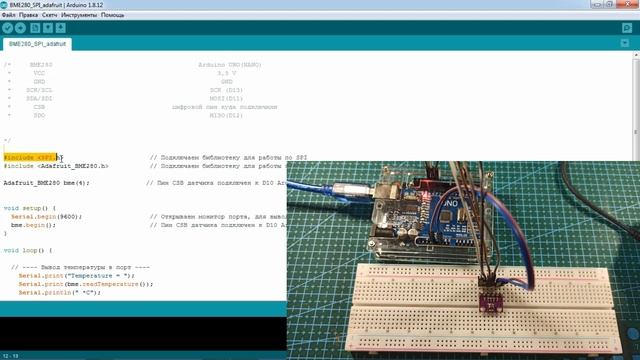The image size is (640, 360).
Task: Click the MOSI(D11) comment text
Action: pos(226,98)
